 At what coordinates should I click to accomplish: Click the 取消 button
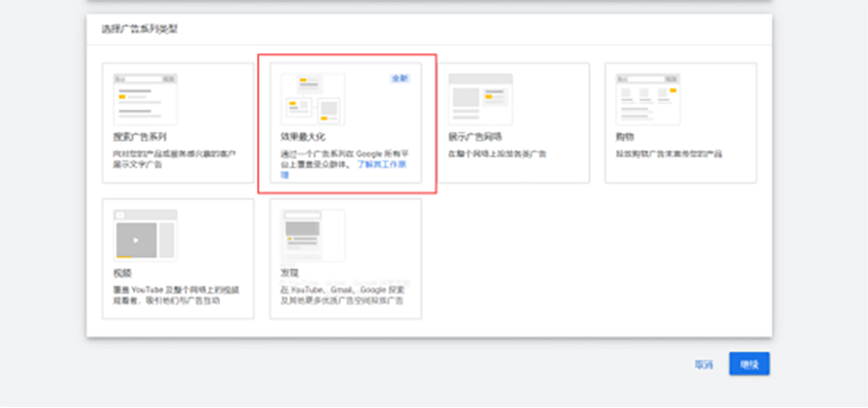click(x=703, y=364)
